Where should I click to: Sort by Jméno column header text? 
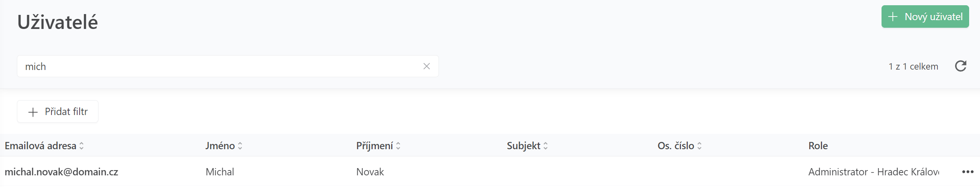coord(220,146)
